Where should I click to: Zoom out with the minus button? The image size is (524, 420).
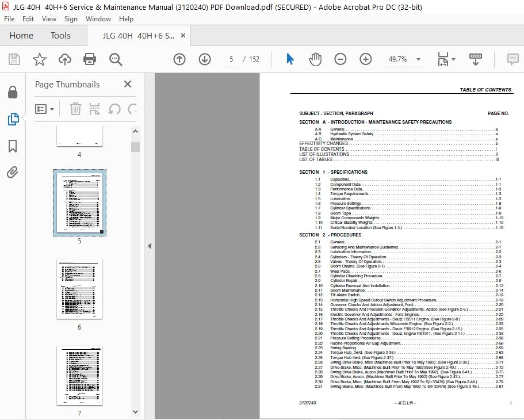click(x=340, y=59)
